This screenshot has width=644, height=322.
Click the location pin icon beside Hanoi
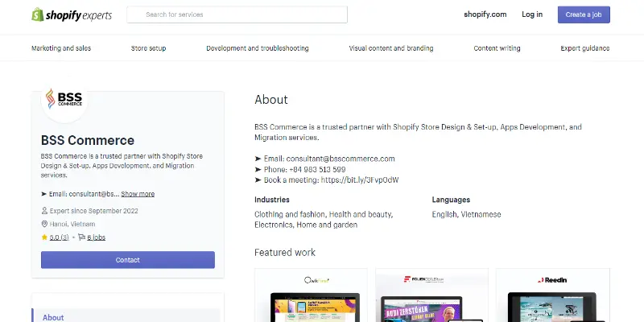[44, 224]
